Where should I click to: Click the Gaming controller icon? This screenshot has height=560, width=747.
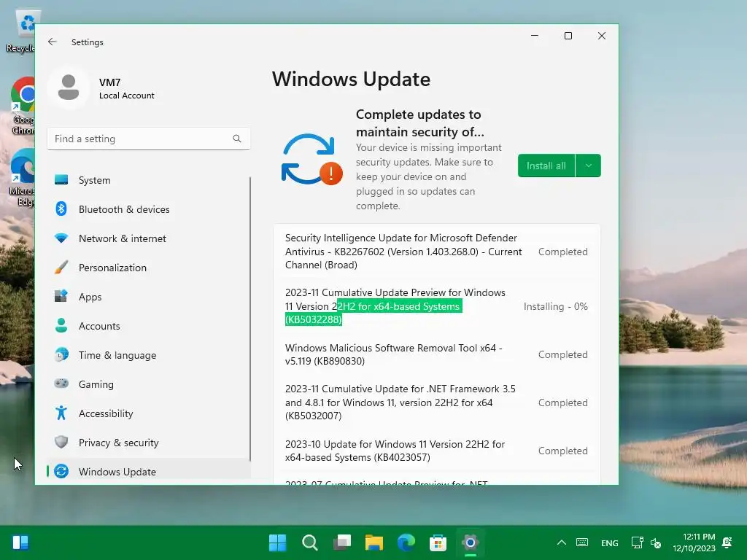coord(61,384)
